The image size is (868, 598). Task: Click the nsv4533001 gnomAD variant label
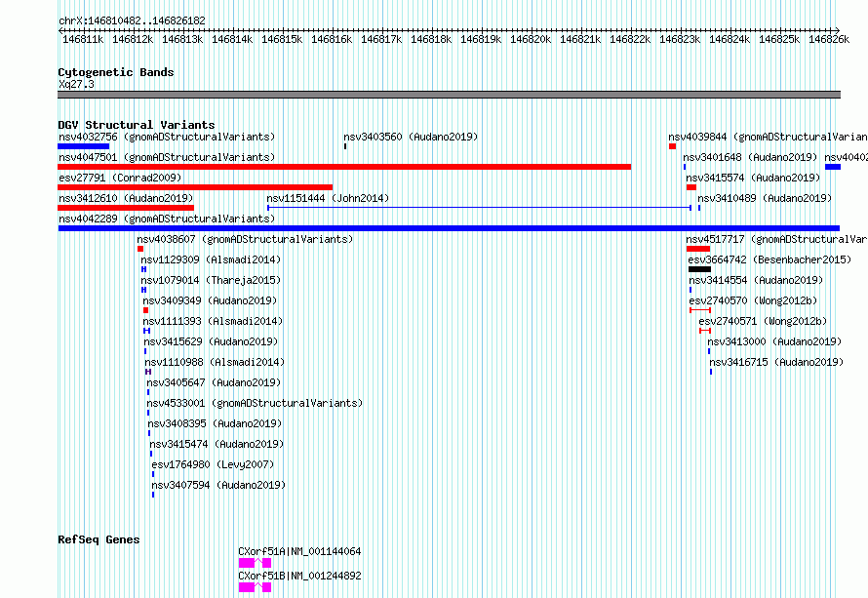255,403
